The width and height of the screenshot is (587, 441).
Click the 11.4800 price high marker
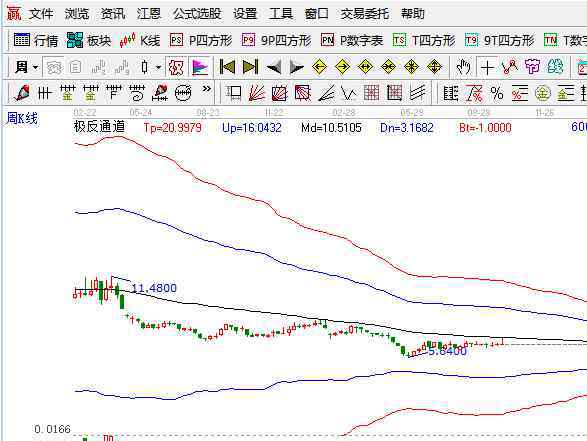click(154, 288)
